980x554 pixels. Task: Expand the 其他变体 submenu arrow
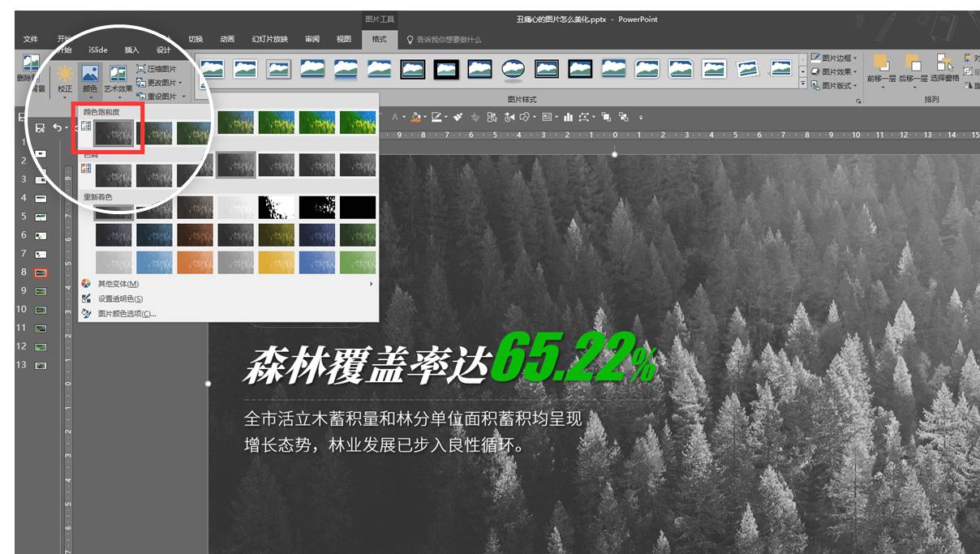click(372, 284)
